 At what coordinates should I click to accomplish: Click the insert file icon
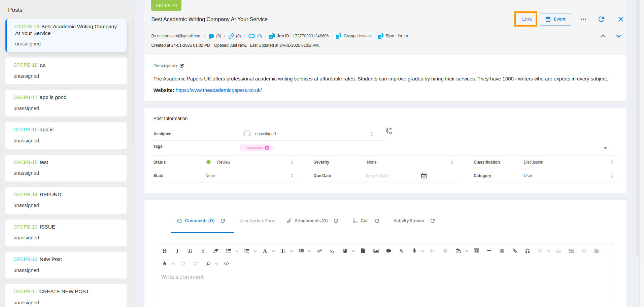coord(363,251)
